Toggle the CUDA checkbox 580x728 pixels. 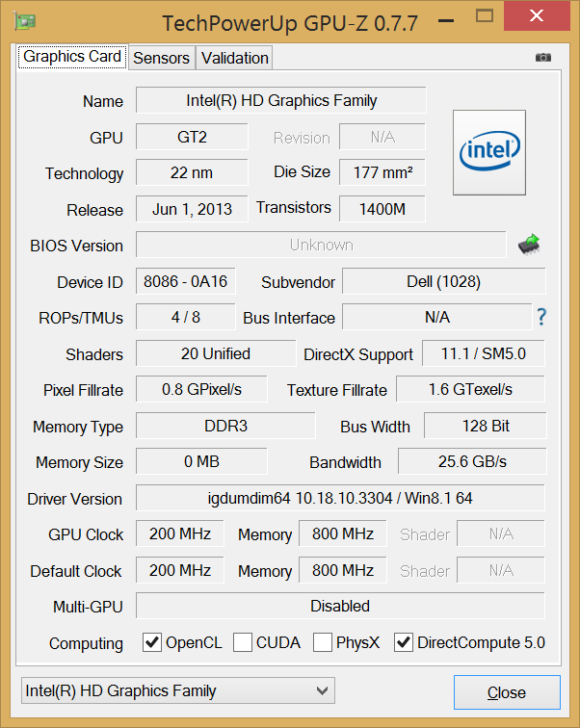click(243, 642)
